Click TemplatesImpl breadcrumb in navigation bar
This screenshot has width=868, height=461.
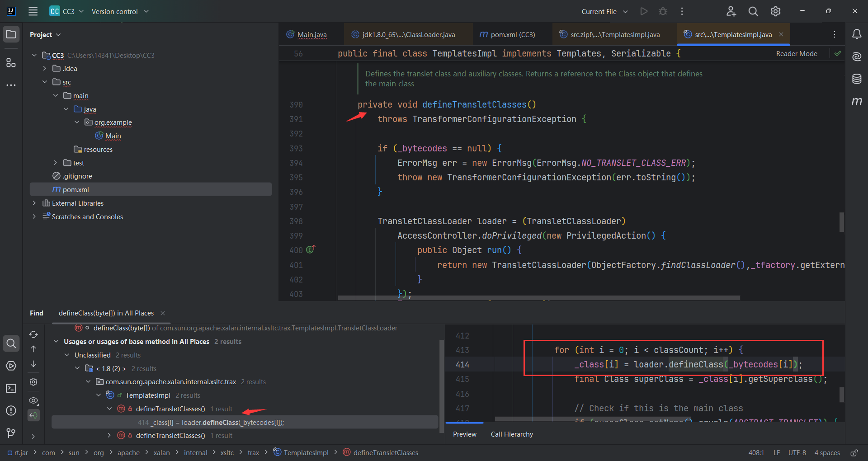pos(301,452)
